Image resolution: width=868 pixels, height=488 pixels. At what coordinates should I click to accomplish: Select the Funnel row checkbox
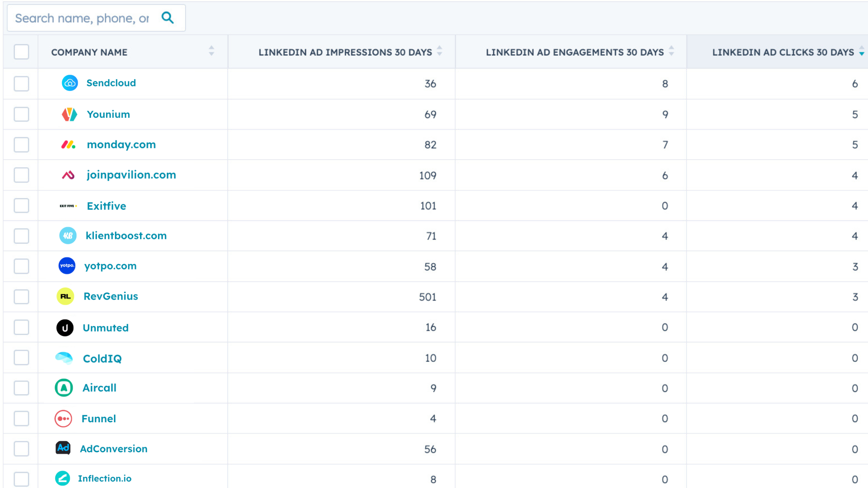(21, 419)
